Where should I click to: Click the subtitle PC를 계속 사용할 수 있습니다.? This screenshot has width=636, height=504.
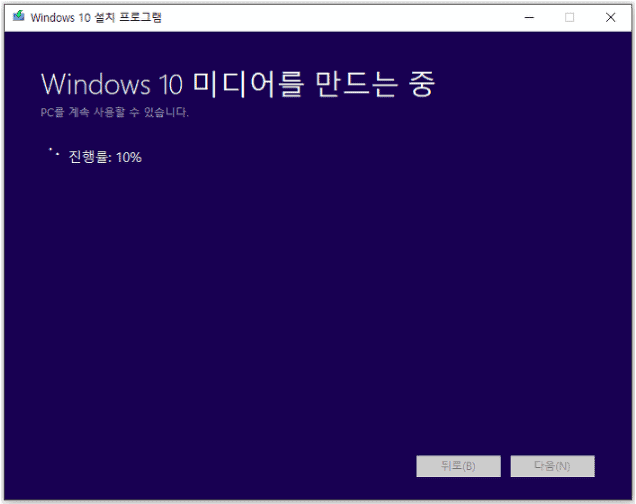tap(115, 112)
